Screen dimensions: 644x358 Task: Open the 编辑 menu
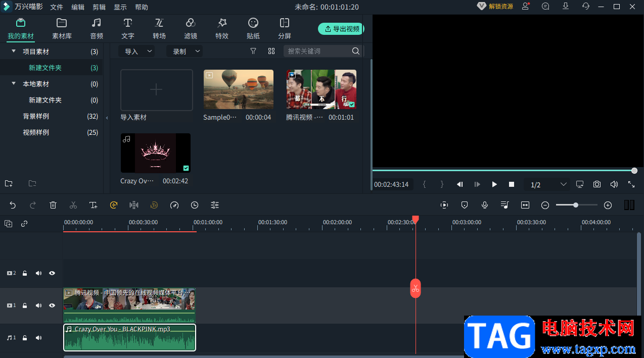point(78,7)
